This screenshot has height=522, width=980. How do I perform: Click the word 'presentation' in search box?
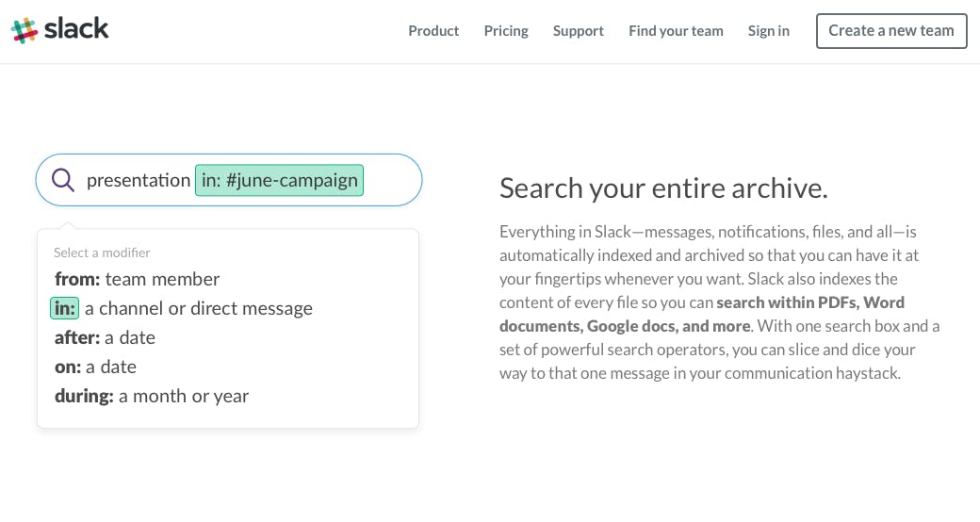[139, 180]
